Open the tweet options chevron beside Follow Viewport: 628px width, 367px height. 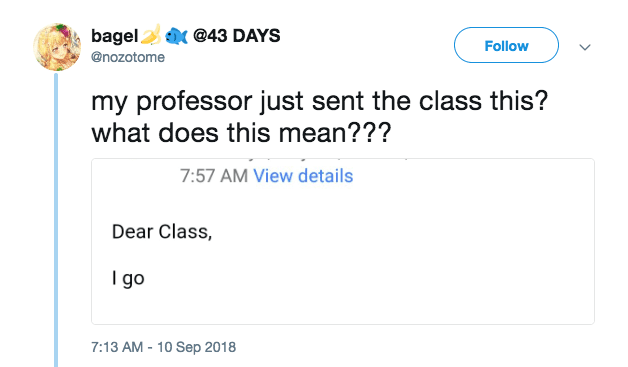[x=585, y=47]
